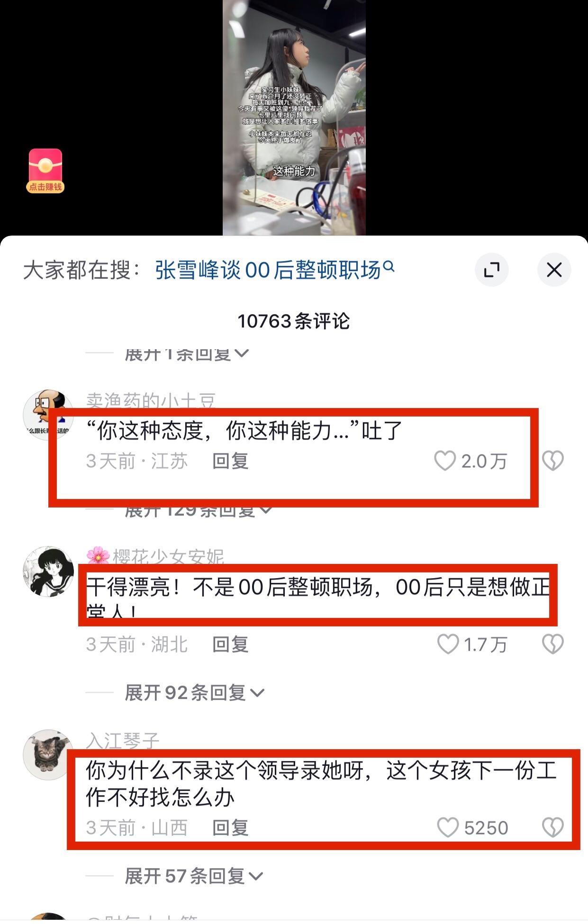Image resolution: width=588 pixels, height=924 pixels.
Task: Expand 129 replies under the 江苏 comment
Action: coord(199,511)
